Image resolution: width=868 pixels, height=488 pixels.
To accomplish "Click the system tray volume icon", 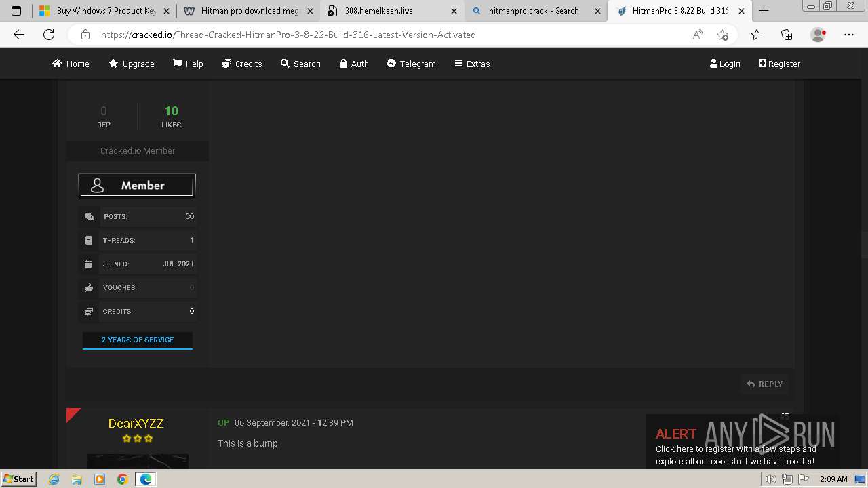I will (x=771, y=479).
